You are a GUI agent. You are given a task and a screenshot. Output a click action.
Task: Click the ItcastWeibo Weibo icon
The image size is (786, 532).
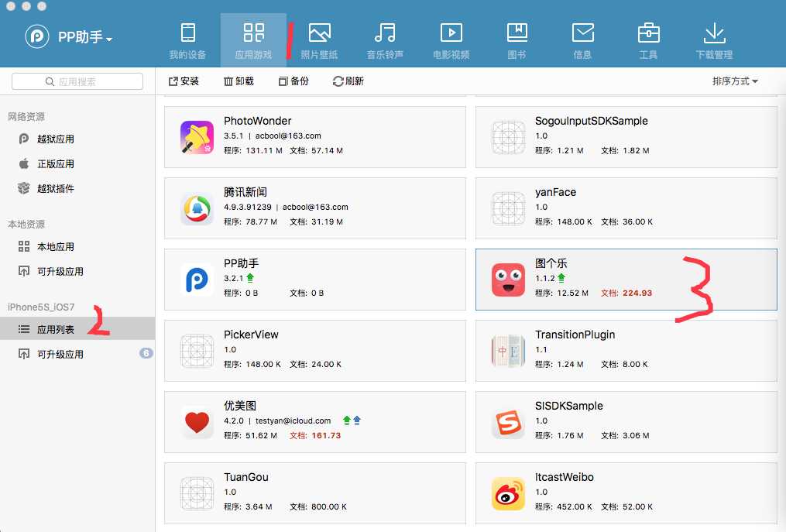click(508, 493)
